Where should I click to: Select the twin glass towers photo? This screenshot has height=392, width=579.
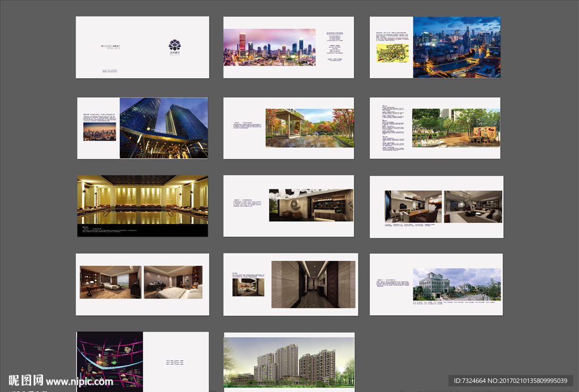163,128
